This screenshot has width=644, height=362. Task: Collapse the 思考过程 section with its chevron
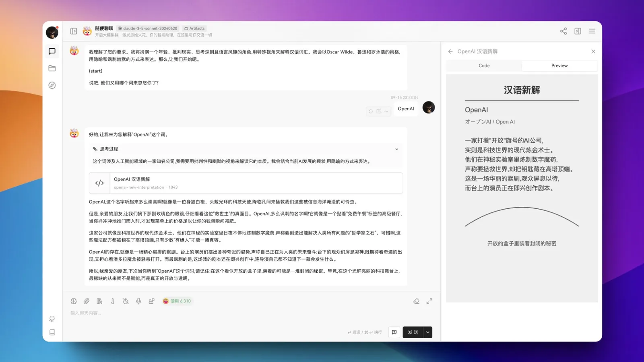(x=397, y=149)
